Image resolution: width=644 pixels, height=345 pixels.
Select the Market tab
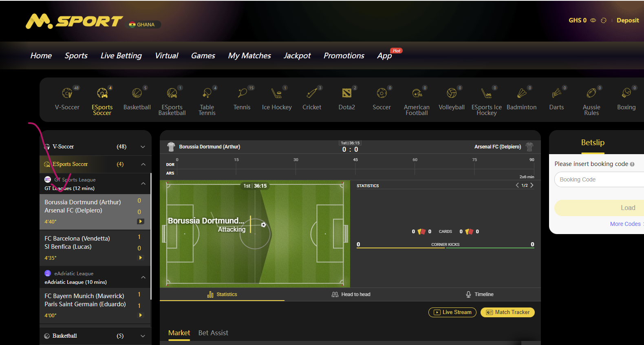click(179, 333)
